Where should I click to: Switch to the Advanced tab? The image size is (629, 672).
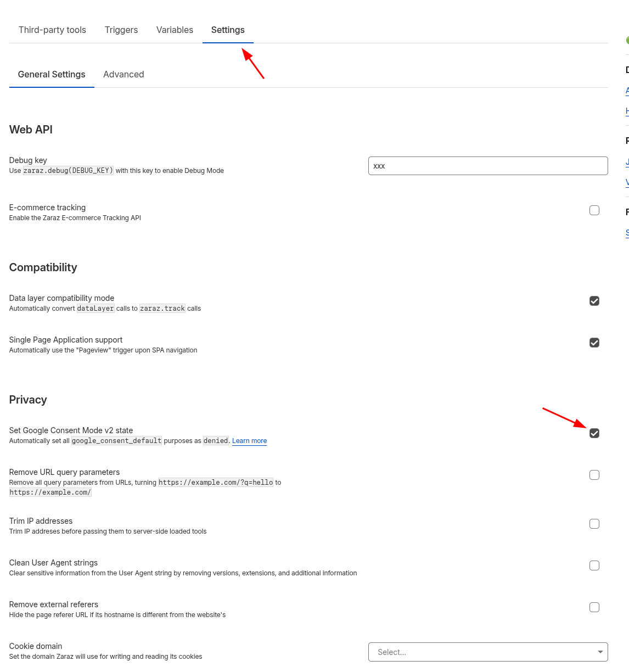[x=123, y=74]
